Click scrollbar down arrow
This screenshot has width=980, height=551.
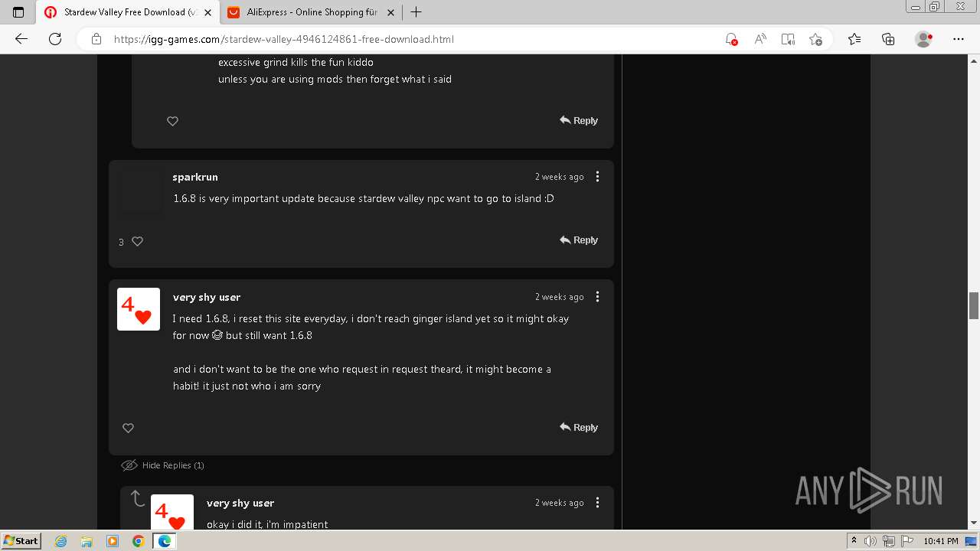point(974,523)
